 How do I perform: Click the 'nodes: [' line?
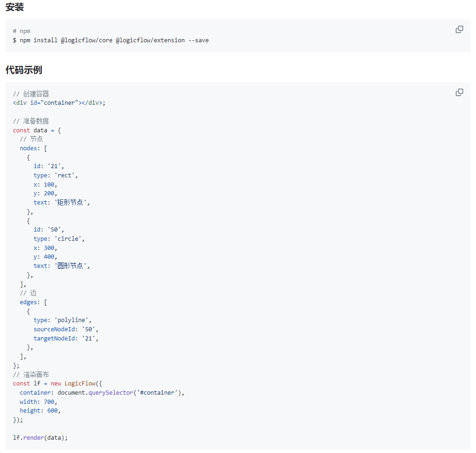[x=34, y=148]
